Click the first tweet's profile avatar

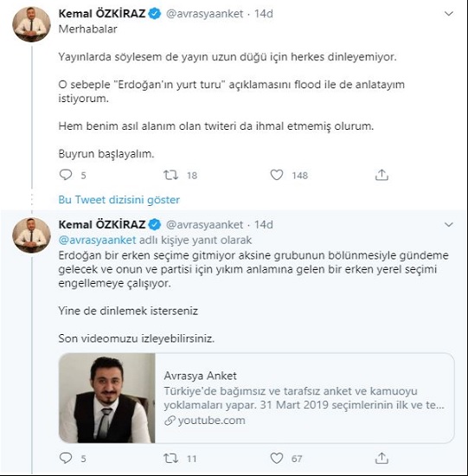click(x=31, y=24)
